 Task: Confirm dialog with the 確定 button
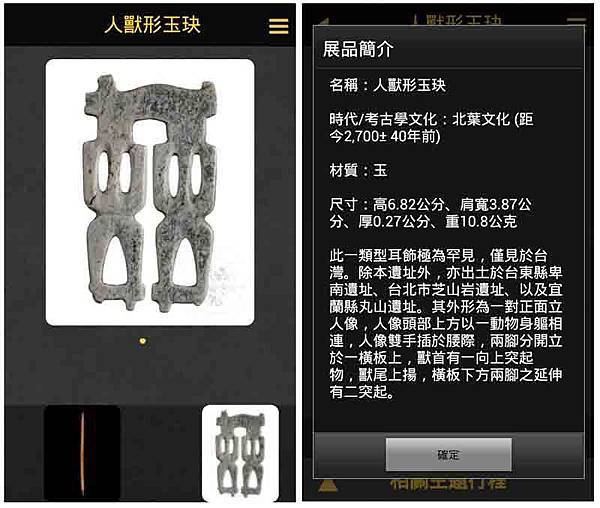click(448, 454)
